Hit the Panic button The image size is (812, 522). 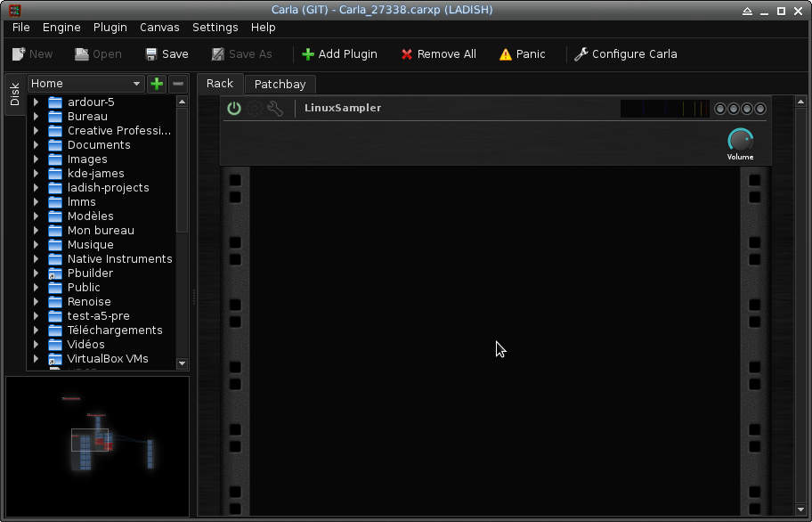[x=522, y=54]
